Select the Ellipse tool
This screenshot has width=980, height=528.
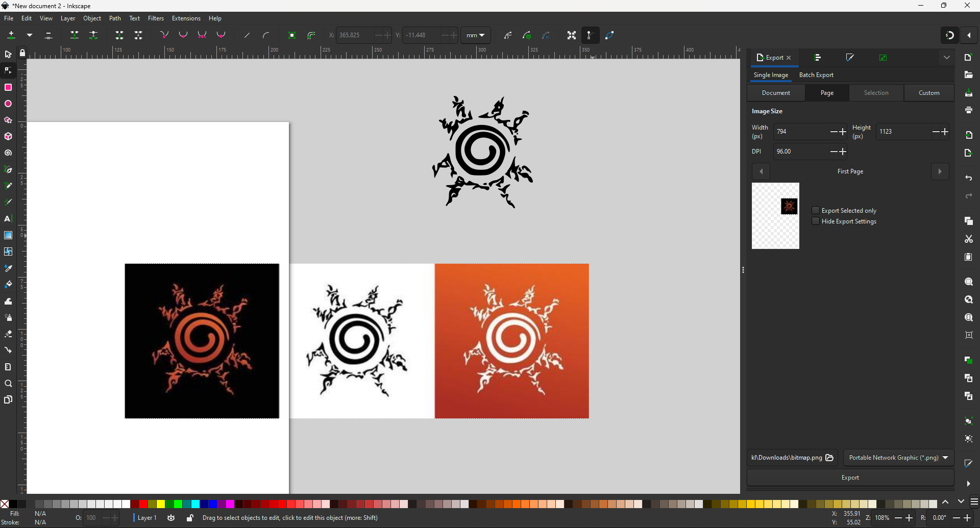8,104
